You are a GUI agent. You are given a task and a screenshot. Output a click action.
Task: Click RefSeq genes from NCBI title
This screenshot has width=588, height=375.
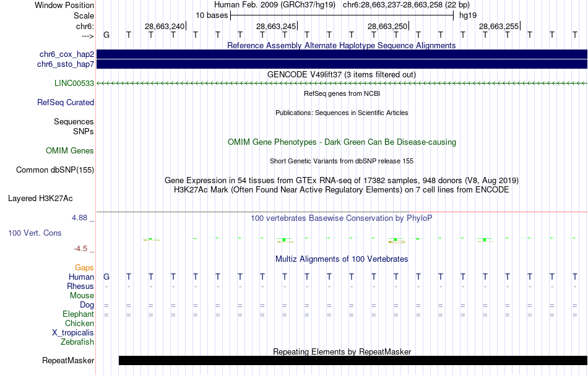point(342,94)
